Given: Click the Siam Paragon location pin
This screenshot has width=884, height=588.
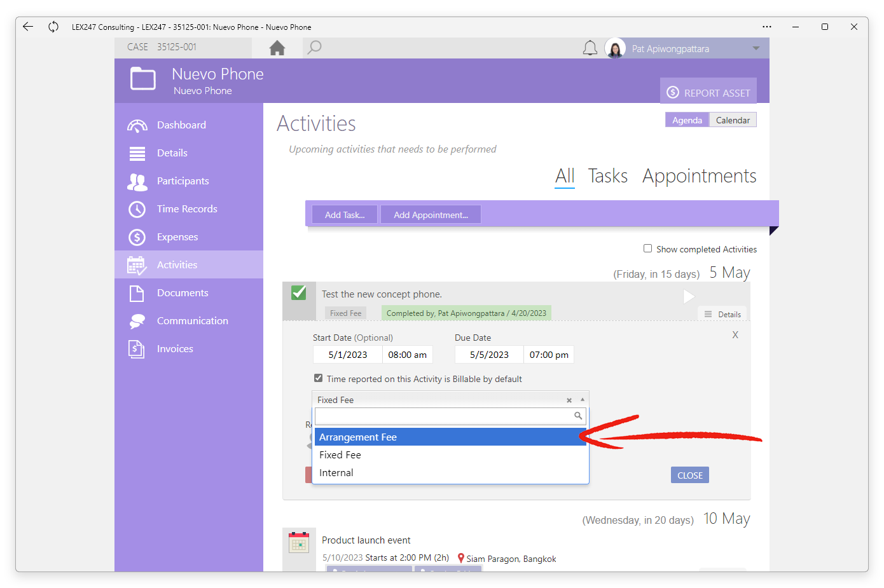Looking at the screenshot, I should [x=461, y=558].
